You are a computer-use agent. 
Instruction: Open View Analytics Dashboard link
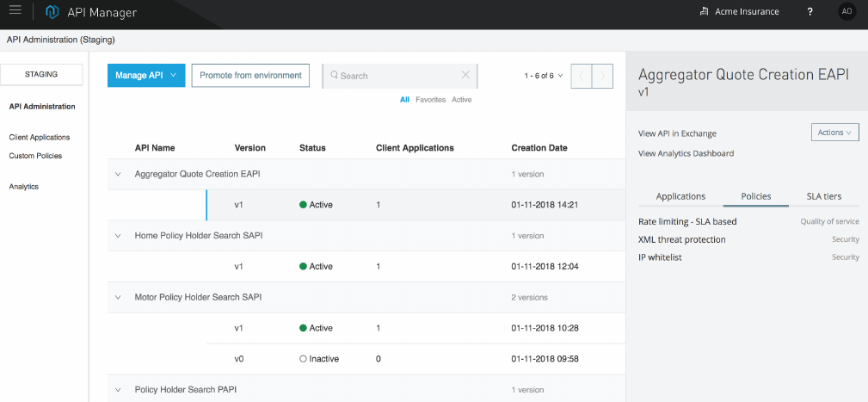(686, 153)
